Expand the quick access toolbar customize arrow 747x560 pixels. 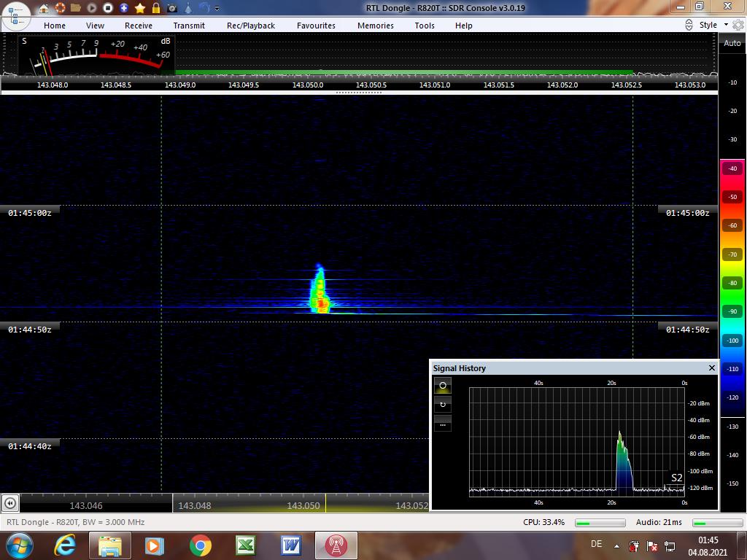(217, 8)
